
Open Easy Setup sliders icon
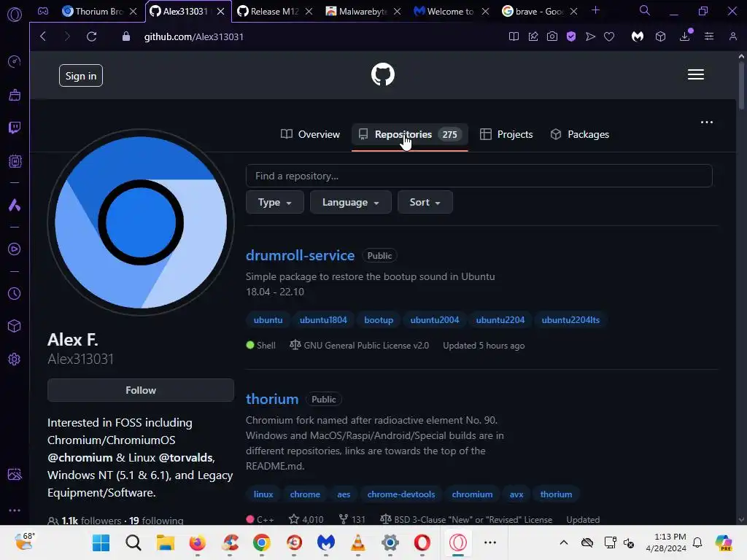click(709, 36)
